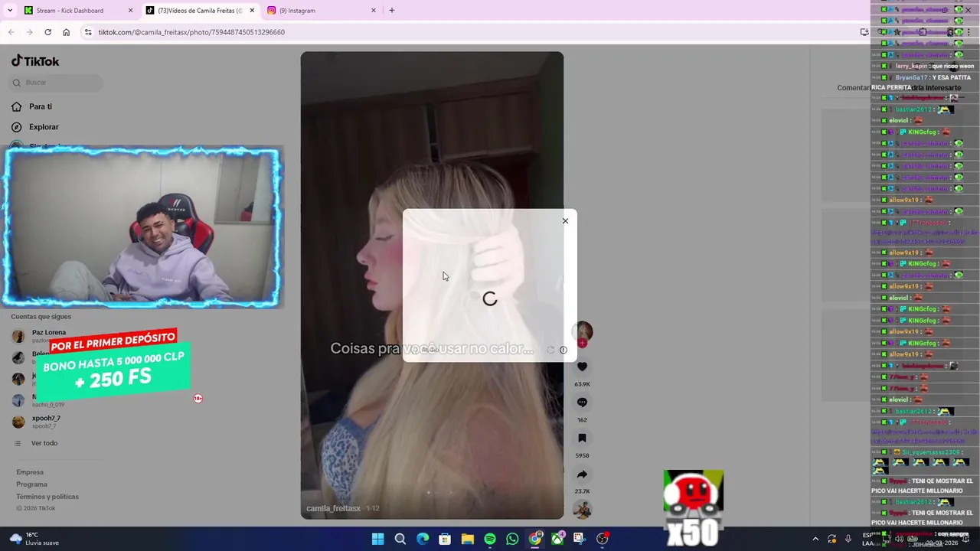Open the creator's avatar beside the photo

click(583, 331)
